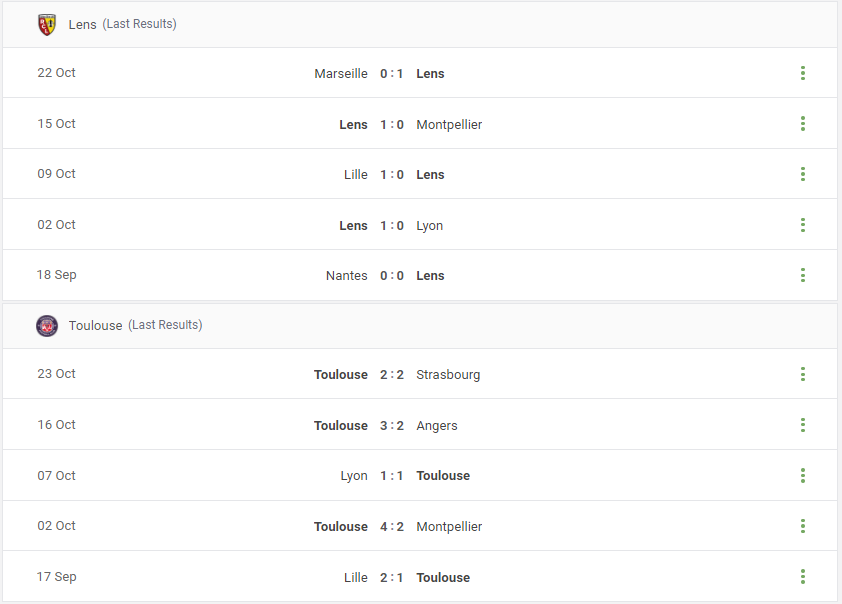Open three-dot menu for Toulouse vs Strasbourg
Viewport: 842px width, 604px height.
pos(803,374)
